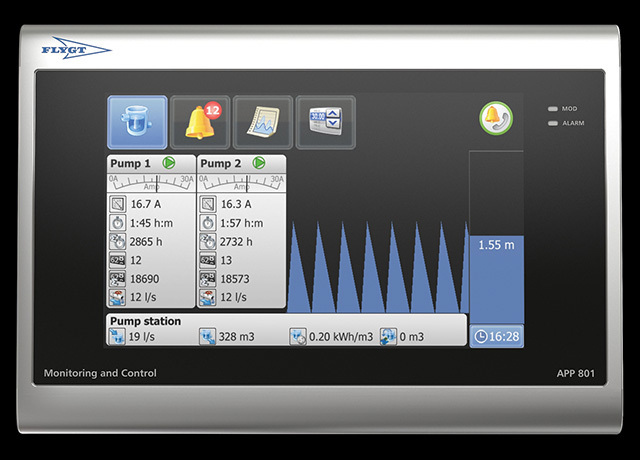
Task: Click Pump 1 total hours icon at 2865 h
Action: pyautogui.click(x=117, y=241)
